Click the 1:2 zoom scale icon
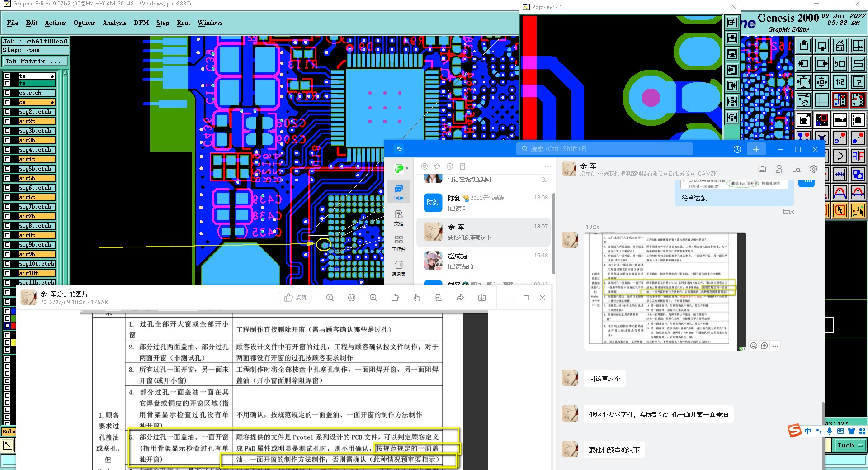868x470 pixels. [x=840, y=82]
